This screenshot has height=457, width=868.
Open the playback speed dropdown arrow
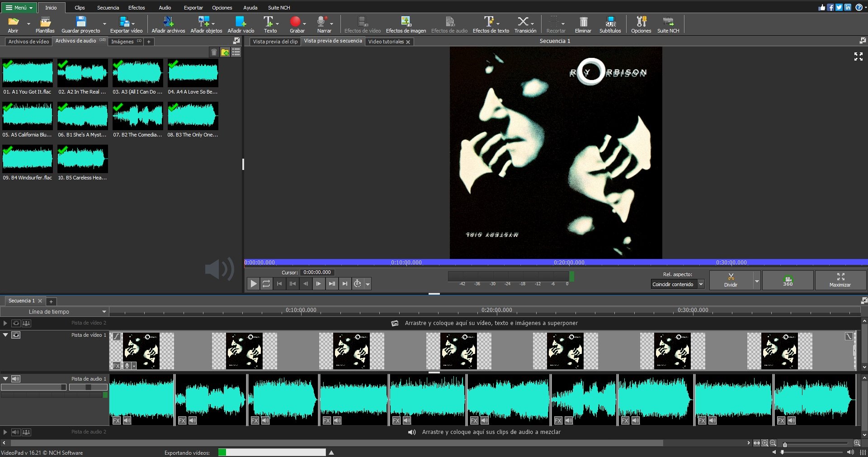click(x=368, y=284)
